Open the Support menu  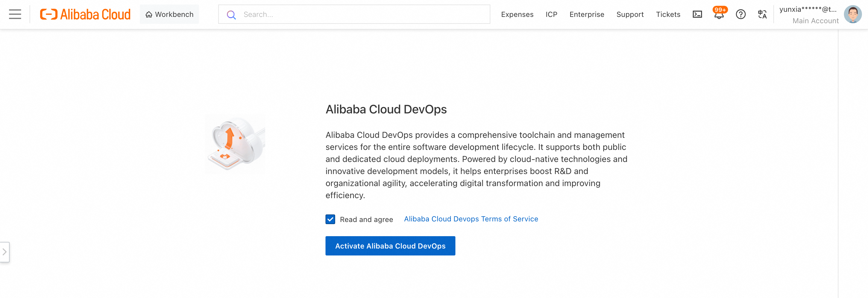click(x=630, y=14)
